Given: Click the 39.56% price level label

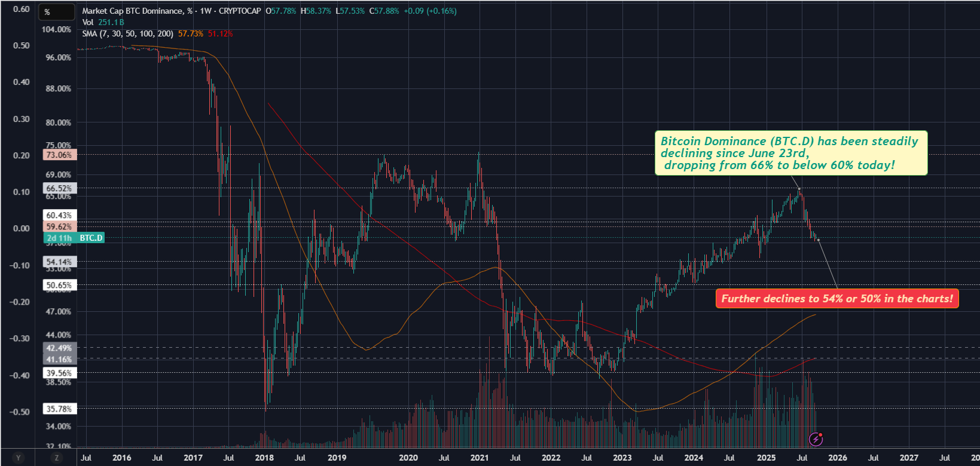Looking at the screenshot, I should click(x=59, y=373).
